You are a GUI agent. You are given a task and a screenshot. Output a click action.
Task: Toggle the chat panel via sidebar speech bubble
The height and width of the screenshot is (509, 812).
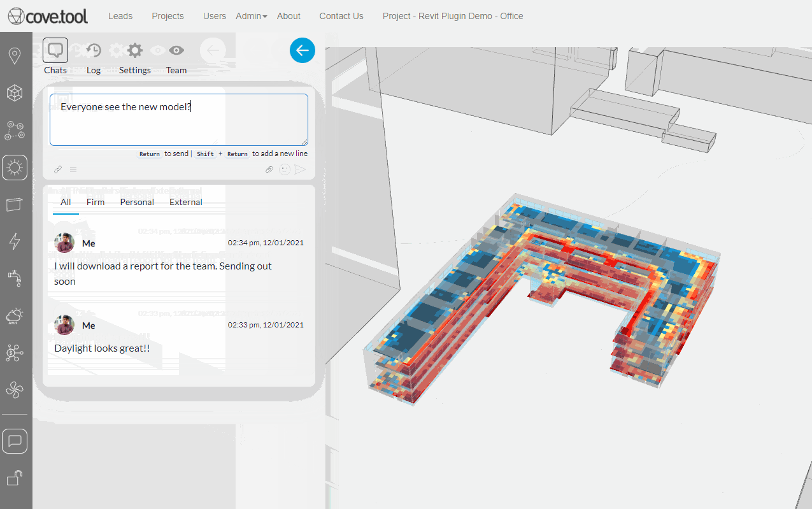point(15,441)
